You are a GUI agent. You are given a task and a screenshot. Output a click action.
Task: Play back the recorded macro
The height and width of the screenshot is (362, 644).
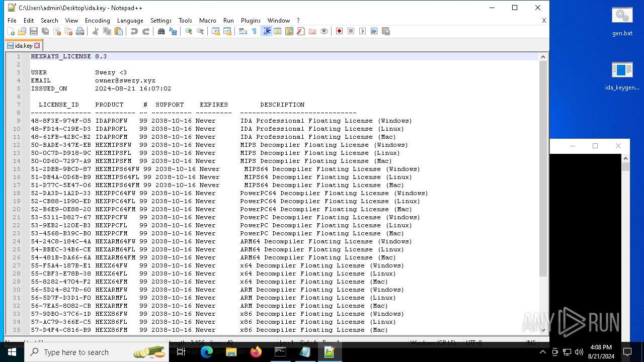[363, 31]
